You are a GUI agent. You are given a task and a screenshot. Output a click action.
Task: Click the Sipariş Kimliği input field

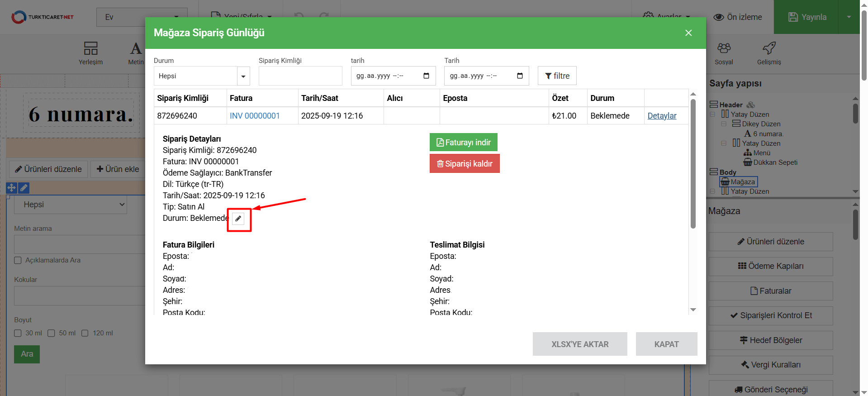[300, 76]
